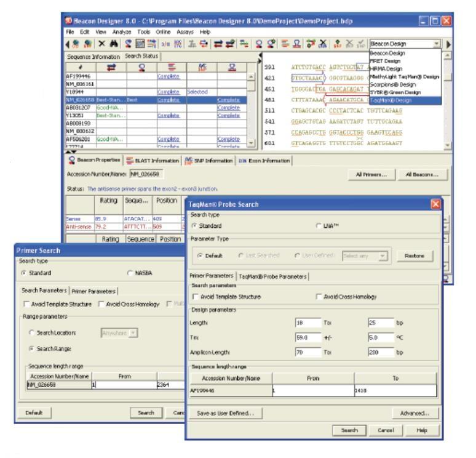Select Default parameter type radio
Viewport: 476px width, 458px height.
[200, 255]
